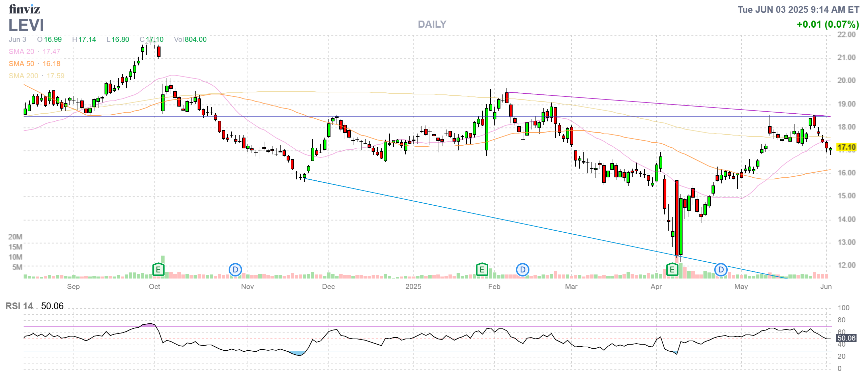Click the 2025 label on the date axis
The width and height of the screenshot is (868, 379).
click(413, 287)
